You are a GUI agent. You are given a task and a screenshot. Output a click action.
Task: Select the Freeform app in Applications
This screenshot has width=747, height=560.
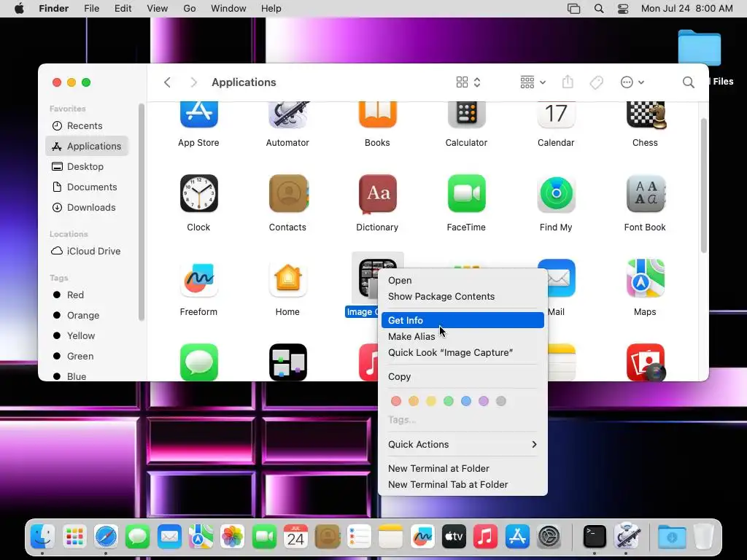pyautogui.click(x=198, y=278)
